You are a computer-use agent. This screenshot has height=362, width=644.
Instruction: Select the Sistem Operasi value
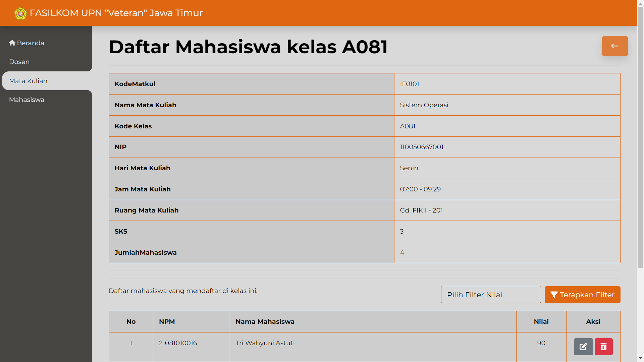pyautogui.click(x=424, y=105)
